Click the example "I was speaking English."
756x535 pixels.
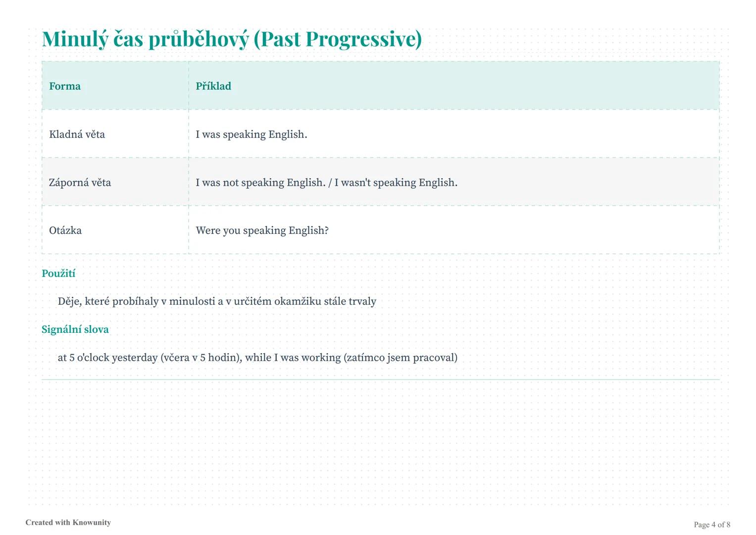pyautogui.click(x=252, y=134)
